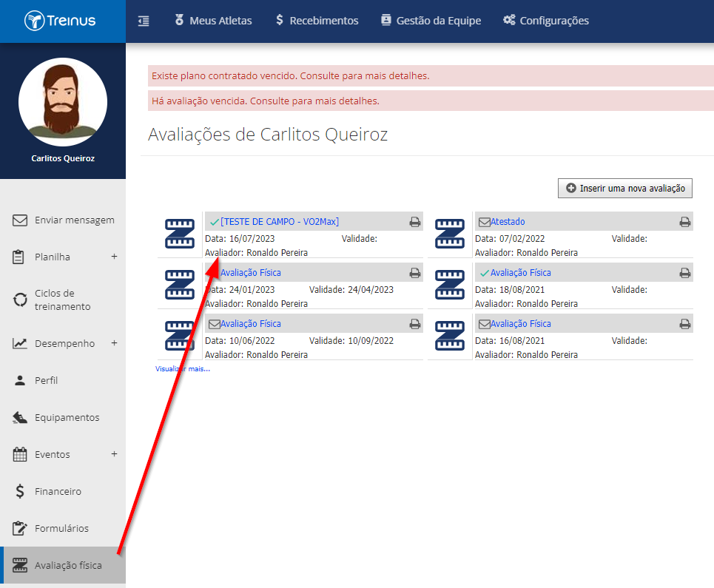
Task: Click envelope icon next to Atestado
Action: click(484, 222)
